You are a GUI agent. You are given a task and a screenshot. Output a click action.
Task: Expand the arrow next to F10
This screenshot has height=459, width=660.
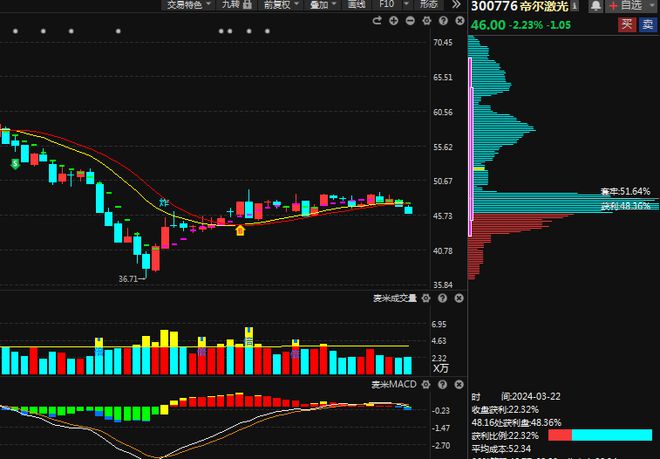(406, 4)
